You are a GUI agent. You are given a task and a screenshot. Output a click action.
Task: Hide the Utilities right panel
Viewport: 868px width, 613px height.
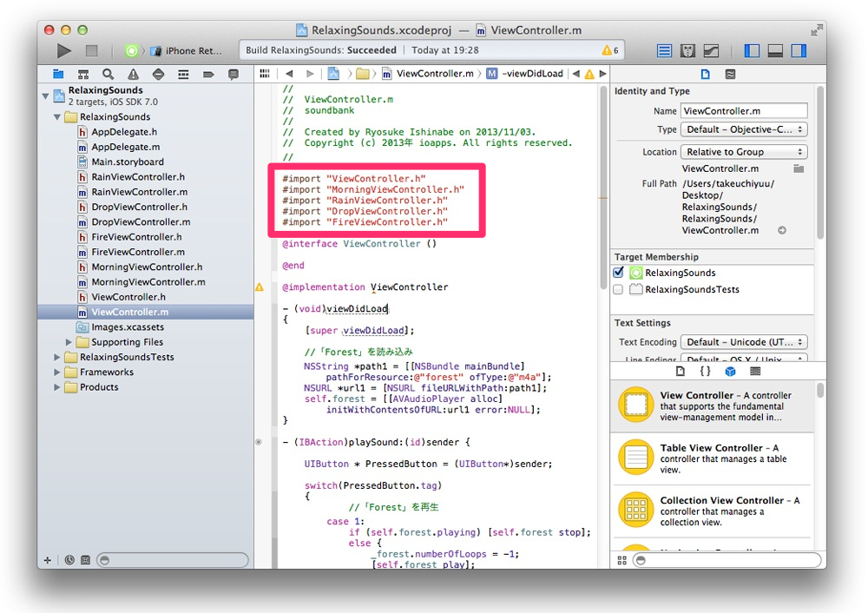tap(799, 51)
